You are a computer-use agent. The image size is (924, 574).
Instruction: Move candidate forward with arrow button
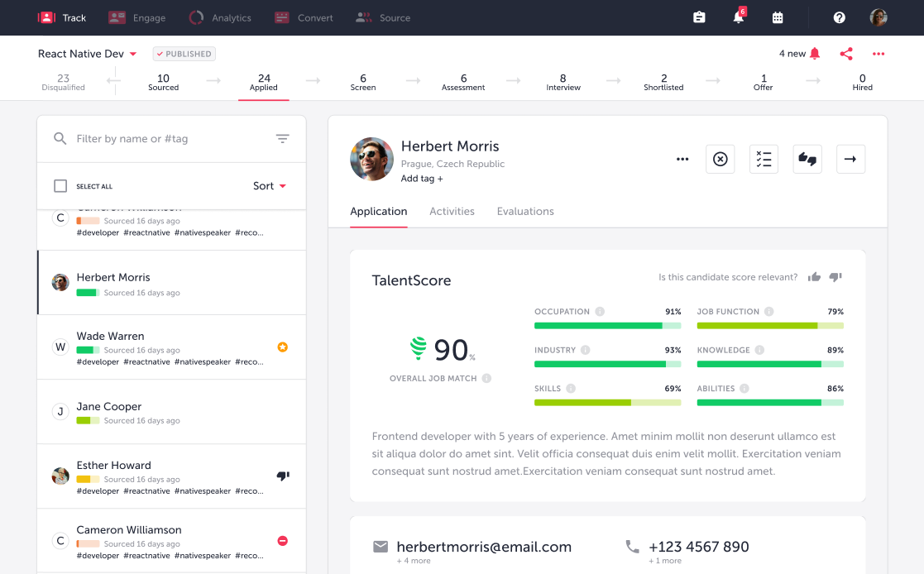pyautogui.click(x=850, y=159)
